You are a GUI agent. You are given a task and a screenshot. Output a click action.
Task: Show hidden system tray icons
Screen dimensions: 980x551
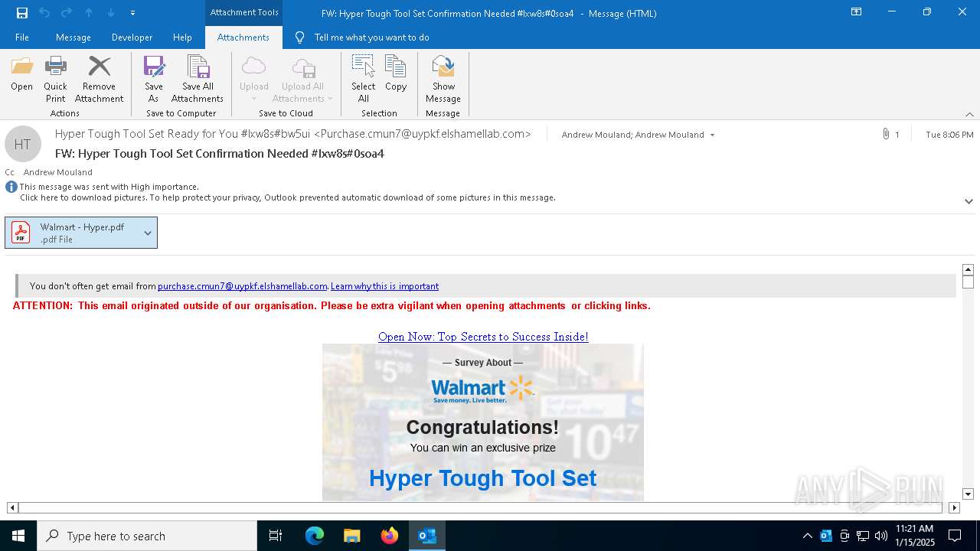click(807, 536)
